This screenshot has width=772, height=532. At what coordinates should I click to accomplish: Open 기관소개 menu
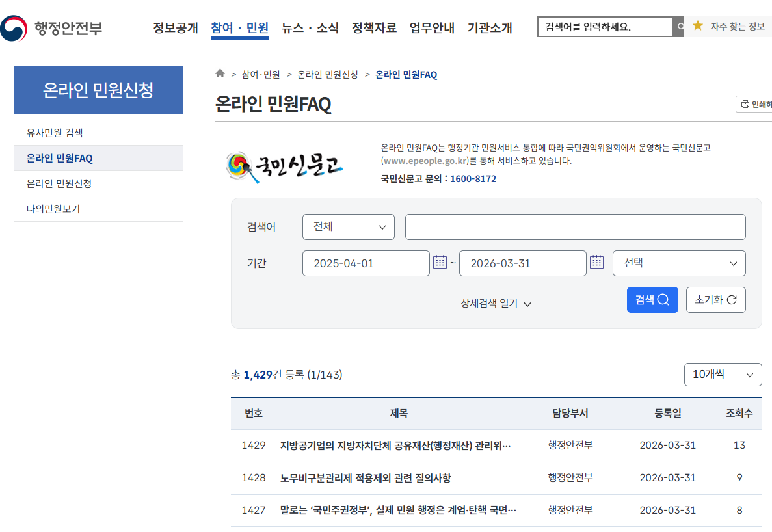click(490, 27)
